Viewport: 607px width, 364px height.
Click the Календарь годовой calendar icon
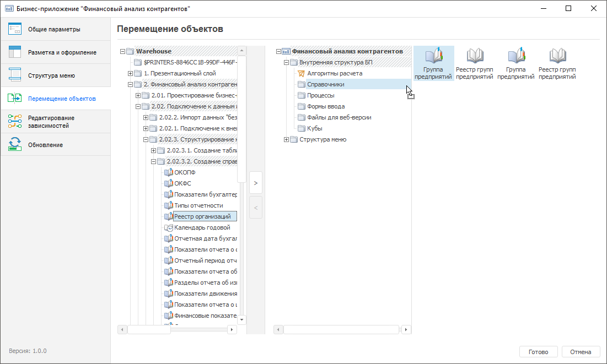pos(169,227)
